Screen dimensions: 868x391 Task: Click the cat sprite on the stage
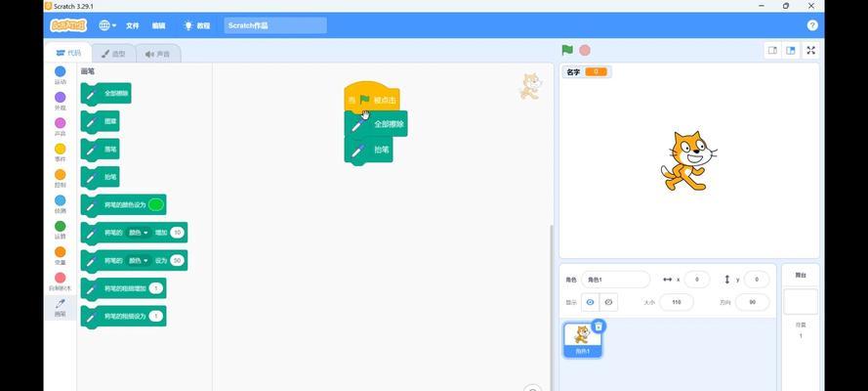(x=688, y=160)
